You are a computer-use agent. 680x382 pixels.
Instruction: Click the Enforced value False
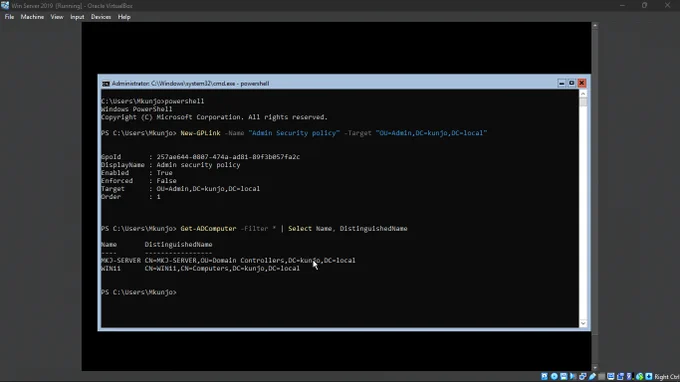[167, 181]
